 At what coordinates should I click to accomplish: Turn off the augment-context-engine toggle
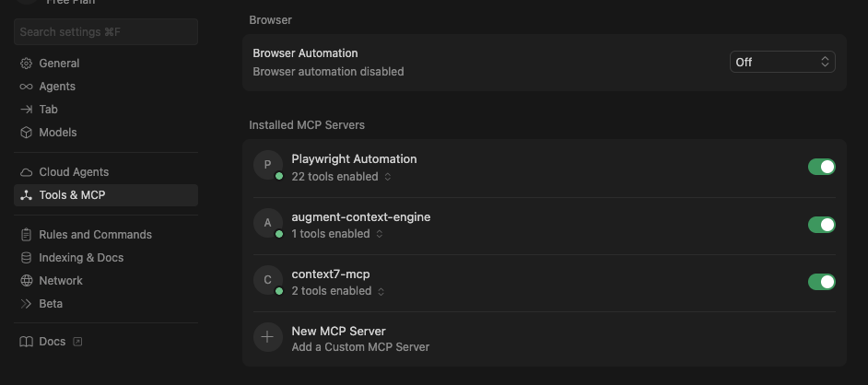(x=822, y=225)
